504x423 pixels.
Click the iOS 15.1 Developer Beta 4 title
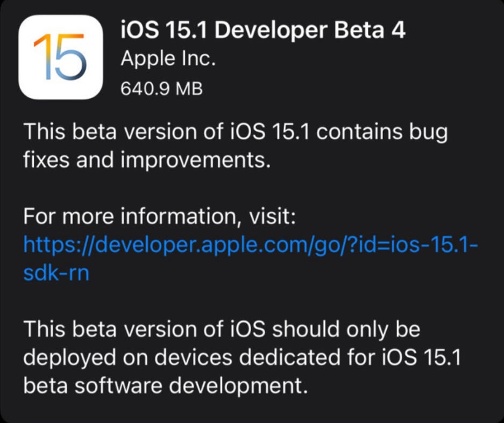[x=262, y=31]
